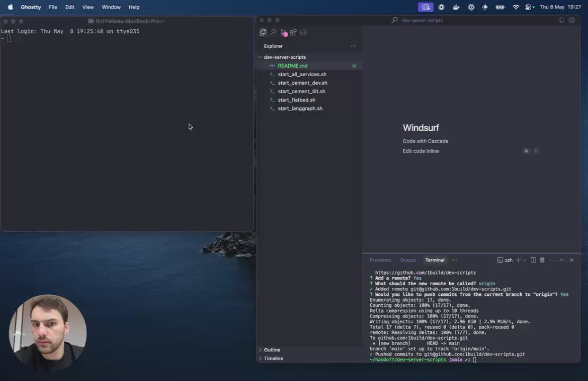Show more panel tabs next to Terminal

(x=454, y=260)
